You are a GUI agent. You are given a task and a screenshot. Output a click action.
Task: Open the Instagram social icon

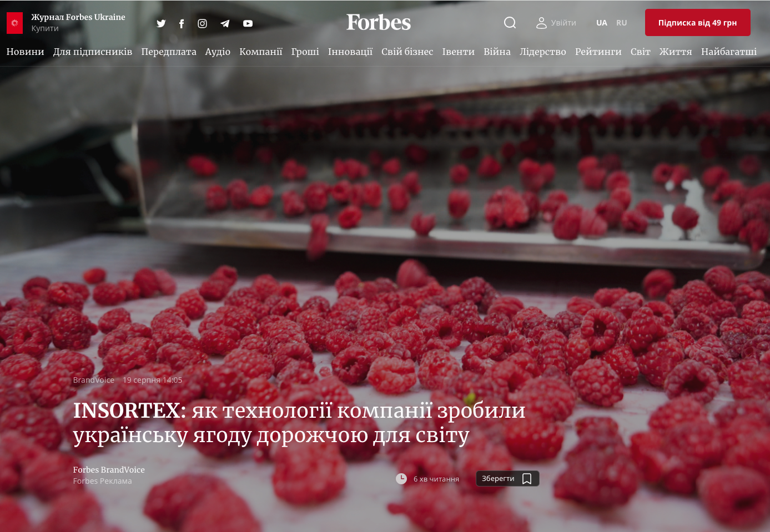tap(203, 23)
